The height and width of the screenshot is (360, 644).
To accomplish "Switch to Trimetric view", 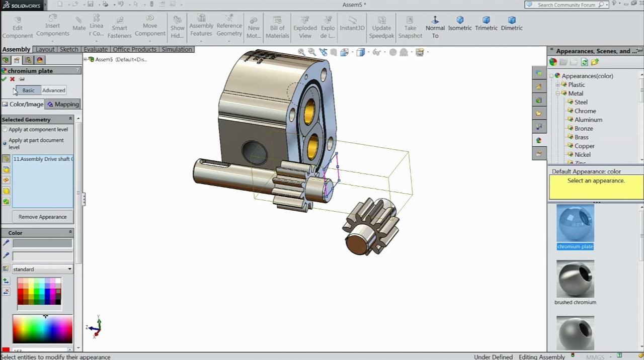I will point(486,24).
